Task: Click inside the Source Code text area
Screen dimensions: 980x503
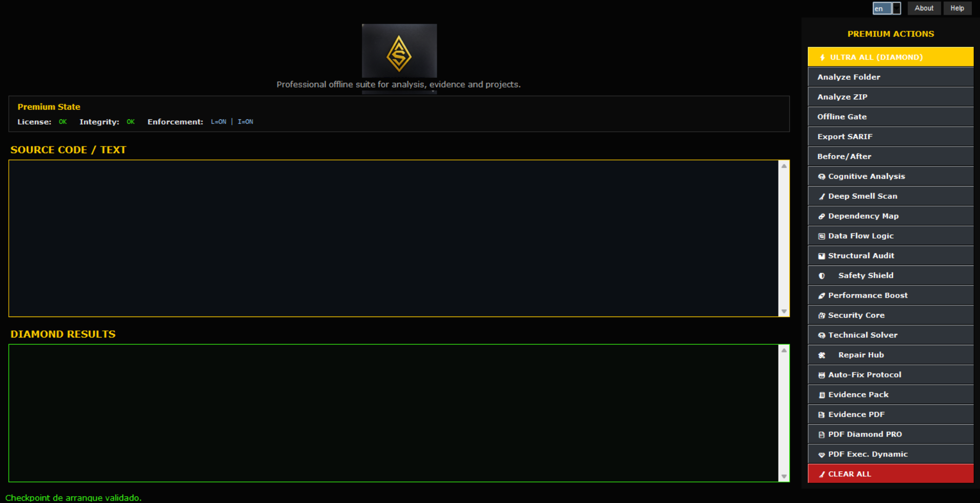Action: (394, 238)
